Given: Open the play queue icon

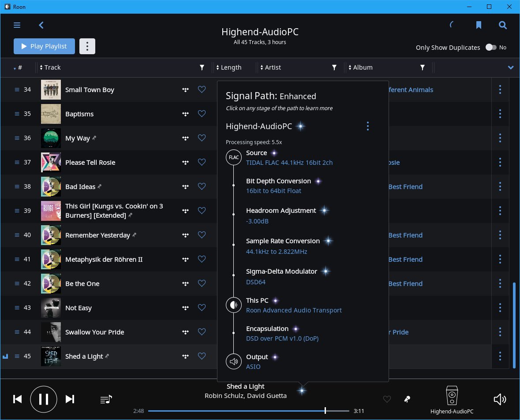Looking at the screenshot, I should click(106, 399).
